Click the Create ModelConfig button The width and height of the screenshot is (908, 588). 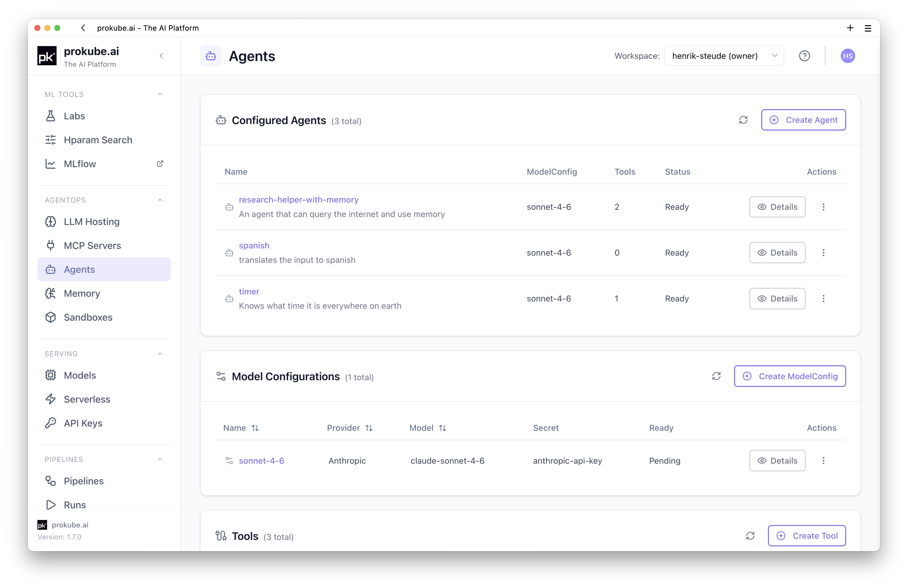[x=790, y=376]
